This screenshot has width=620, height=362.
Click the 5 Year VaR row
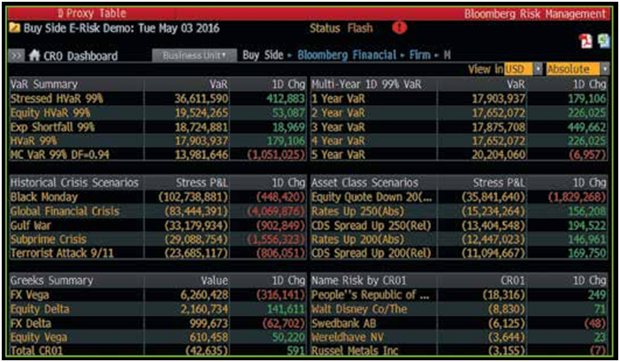pyautogui.click(x=459, y=155)
